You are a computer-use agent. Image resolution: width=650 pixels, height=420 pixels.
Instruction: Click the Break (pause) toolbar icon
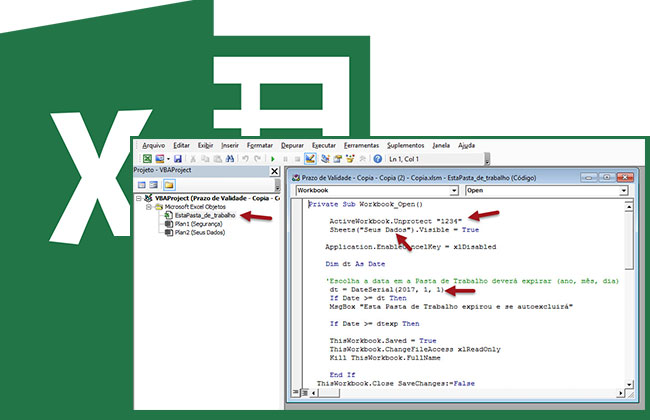tap(285, 159)
